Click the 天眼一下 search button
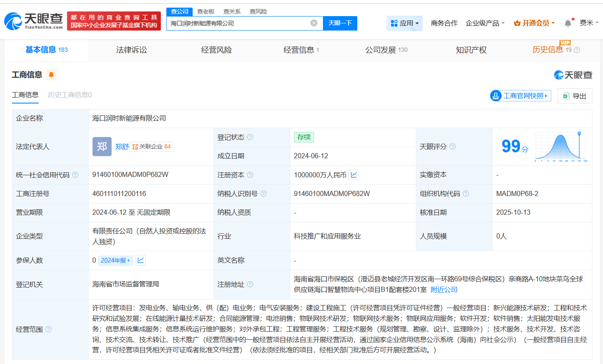The height and width of the screenshot is (364, 603). point(340,23)
